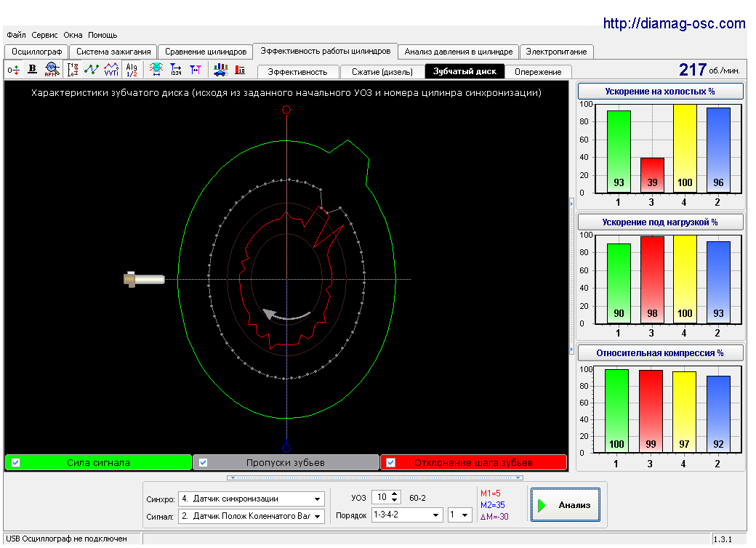This screenshot has width=756, height=548.
Task: Switch to the Система зажигания tab
Action: (x=113, y=52)
